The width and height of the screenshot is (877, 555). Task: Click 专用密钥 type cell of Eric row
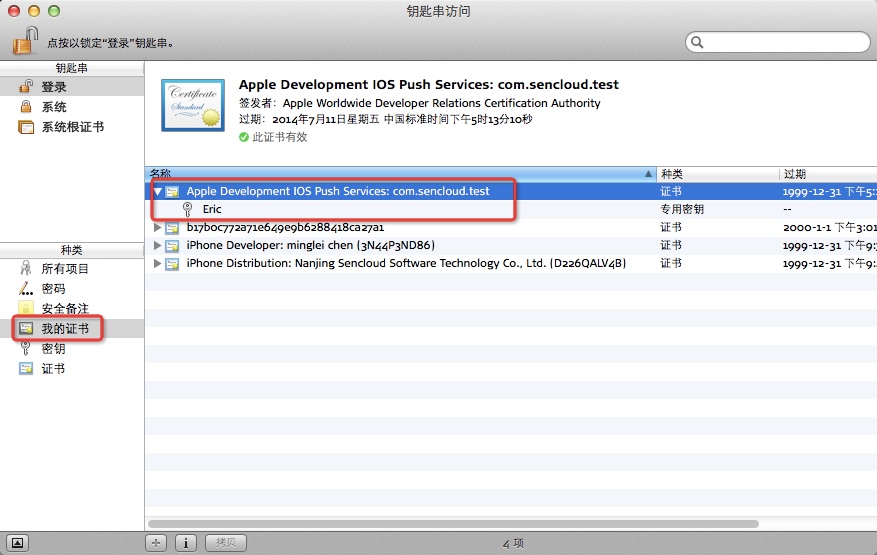pos(682,209)
